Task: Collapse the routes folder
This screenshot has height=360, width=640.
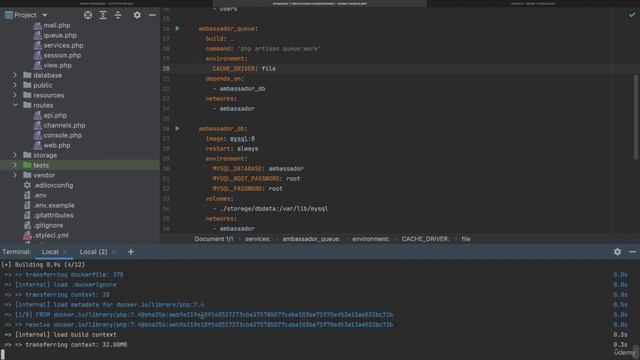Action: pyautogui.click(x=15, y=105)
